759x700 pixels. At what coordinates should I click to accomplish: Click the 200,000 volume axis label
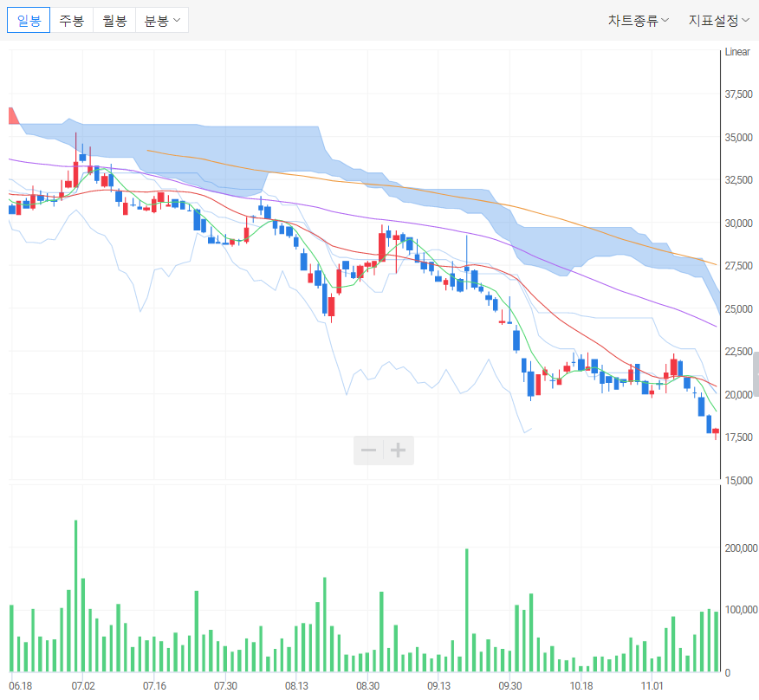(741, 548)
